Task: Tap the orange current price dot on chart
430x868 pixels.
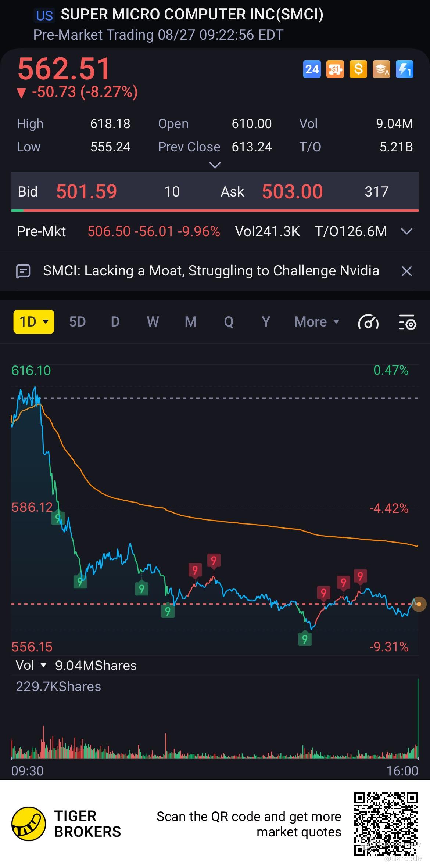Action: click(419, 604)
